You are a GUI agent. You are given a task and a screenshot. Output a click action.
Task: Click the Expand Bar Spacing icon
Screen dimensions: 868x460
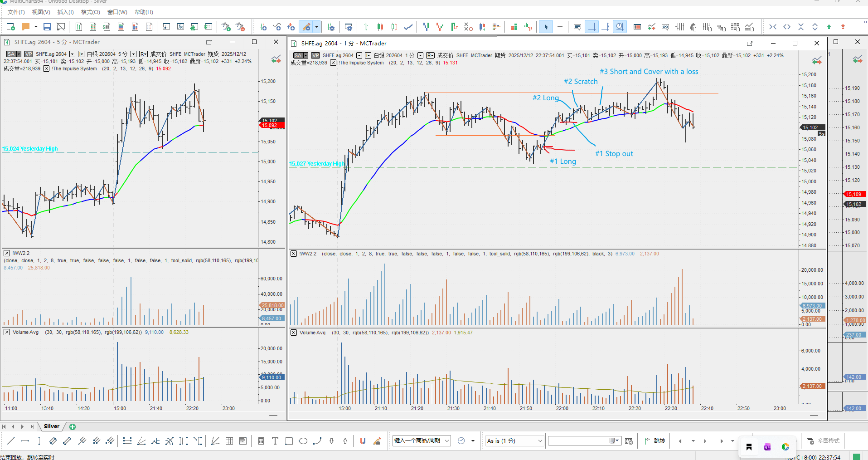click(787, 27)
